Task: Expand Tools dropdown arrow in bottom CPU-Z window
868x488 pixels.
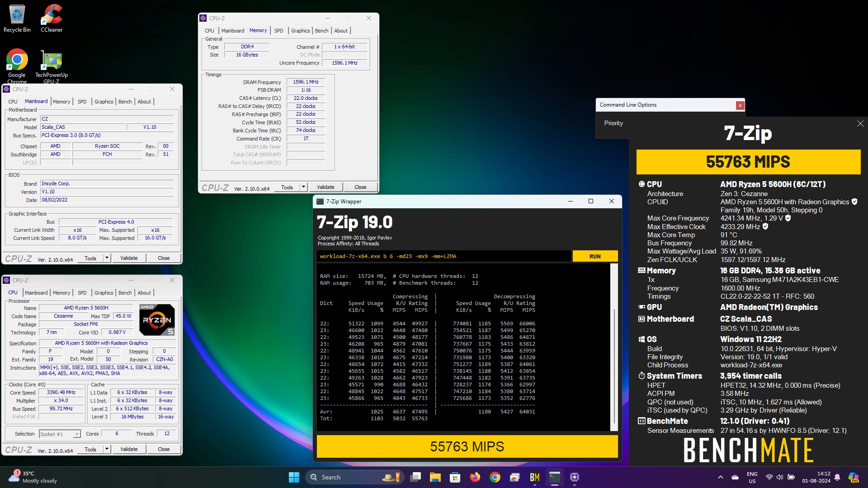Action: point(107,449)
